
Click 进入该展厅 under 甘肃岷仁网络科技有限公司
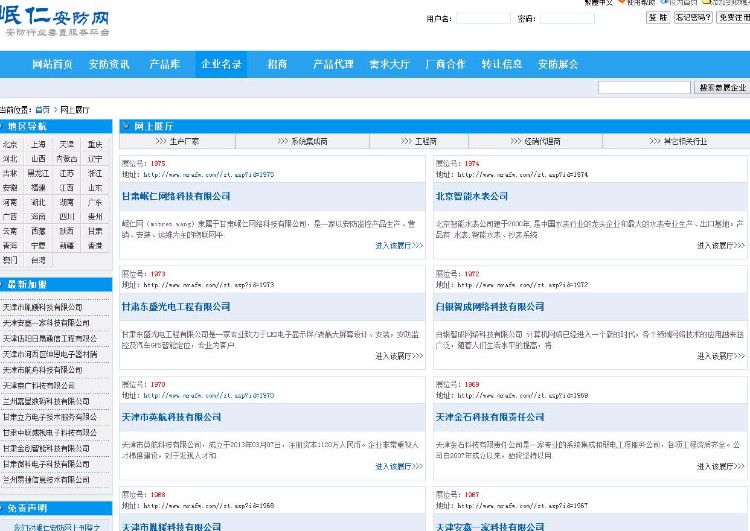tap(399, 245)
